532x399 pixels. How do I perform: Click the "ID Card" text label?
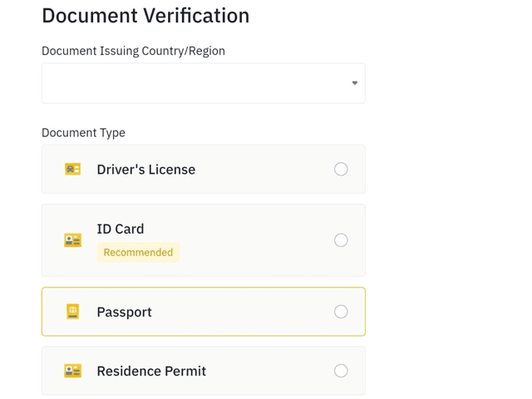point(120,229)
